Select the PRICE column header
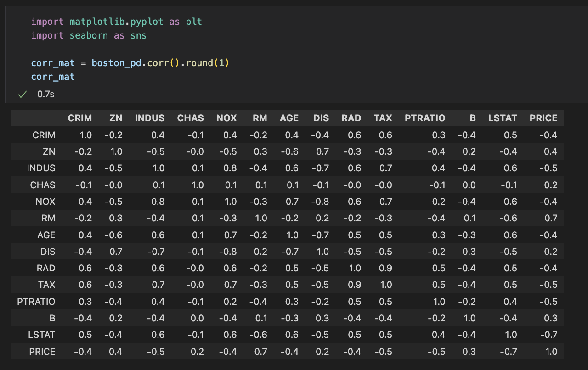Viewport: 588px width, 370px height. [x=543, y=118]
